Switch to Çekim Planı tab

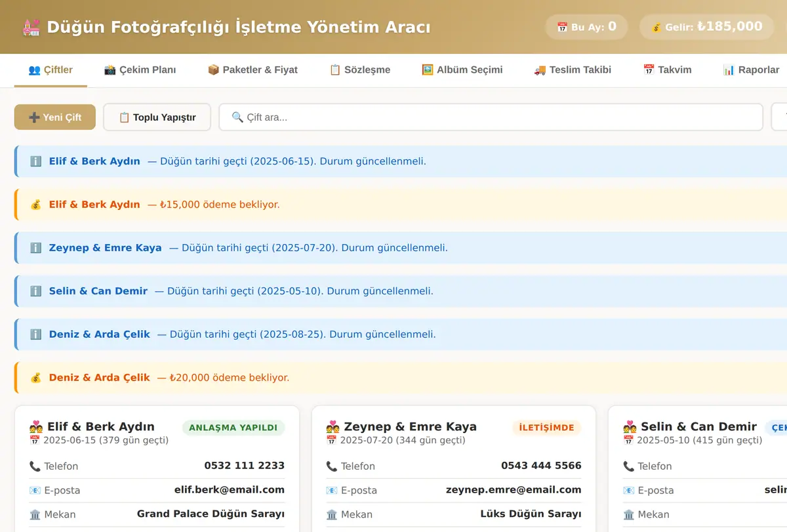click(x=140, y=70)
